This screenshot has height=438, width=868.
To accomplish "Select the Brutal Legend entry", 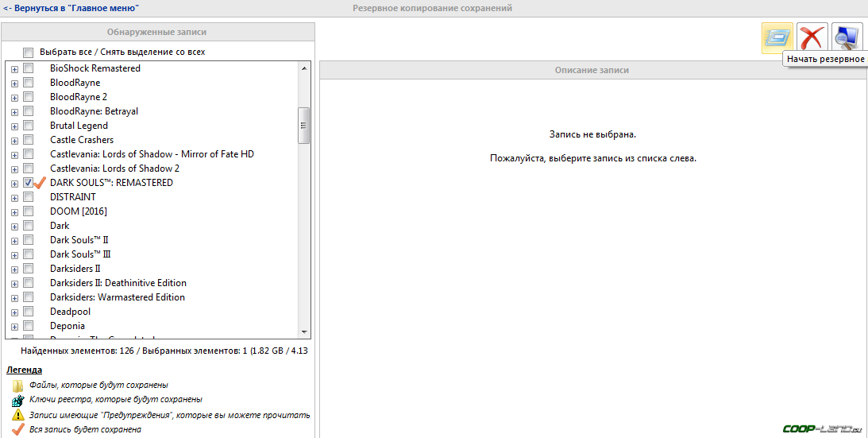I will tap(79, 126).
